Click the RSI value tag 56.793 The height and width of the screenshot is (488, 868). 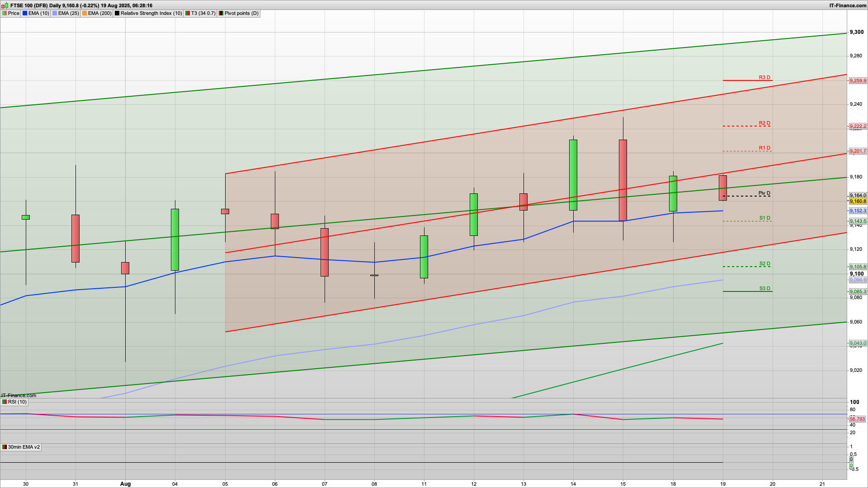click(857, 419)
